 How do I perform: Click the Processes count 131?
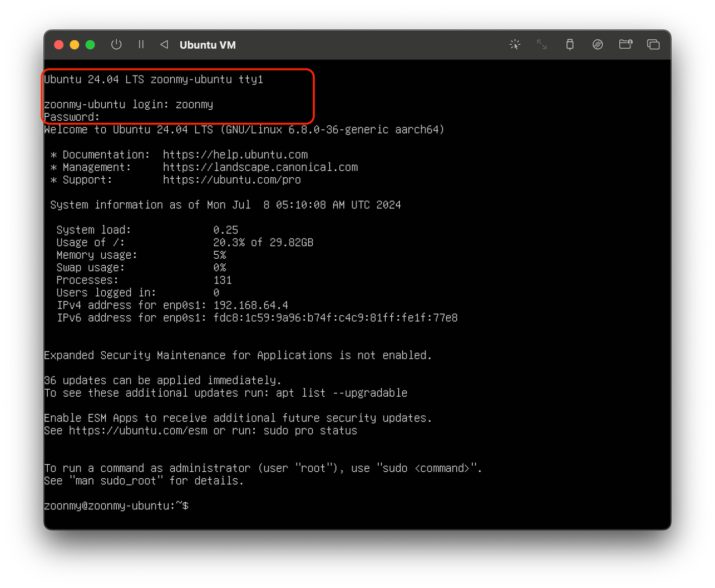[x=223, y=280]
